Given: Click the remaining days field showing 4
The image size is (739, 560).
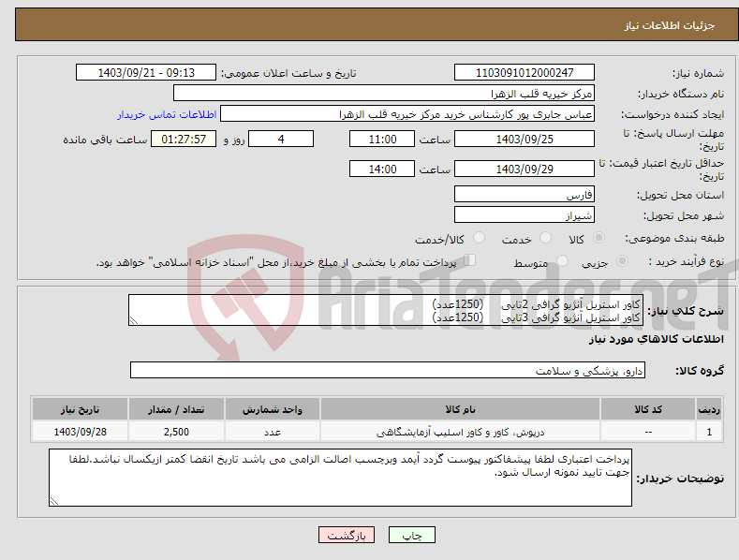Looking at the screenshot, I should (281, 139).
